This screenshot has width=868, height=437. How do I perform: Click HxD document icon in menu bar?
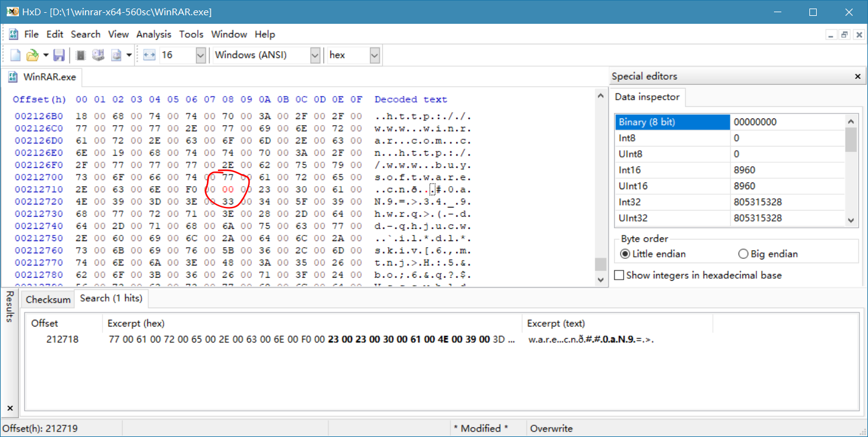(x=13, y=34)
